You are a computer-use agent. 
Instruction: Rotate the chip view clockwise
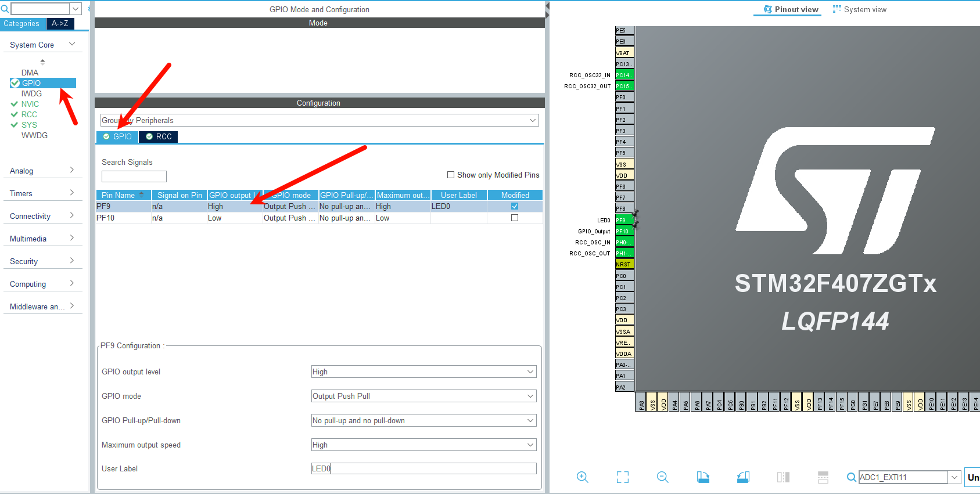(703, 477)
